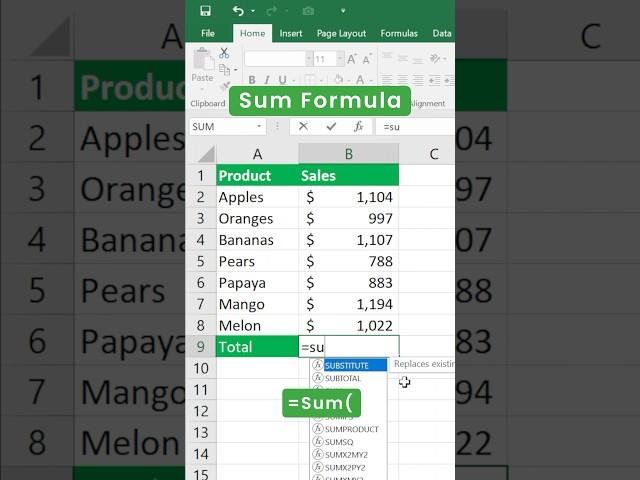This screenshot has width=640, height=480.
Task: Open the Formulas ribbon tab
Action: point(399,33)
